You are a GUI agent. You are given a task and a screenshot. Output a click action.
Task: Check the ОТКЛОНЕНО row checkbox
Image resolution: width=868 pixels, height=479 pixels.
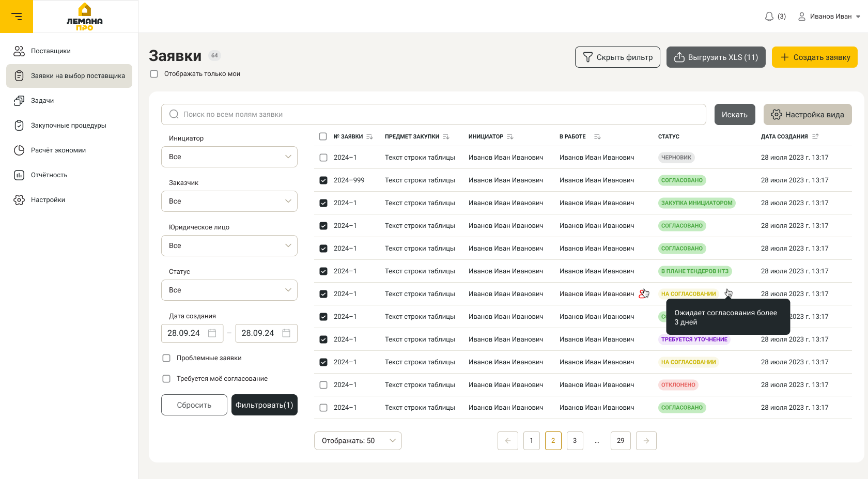pos(323,385)
